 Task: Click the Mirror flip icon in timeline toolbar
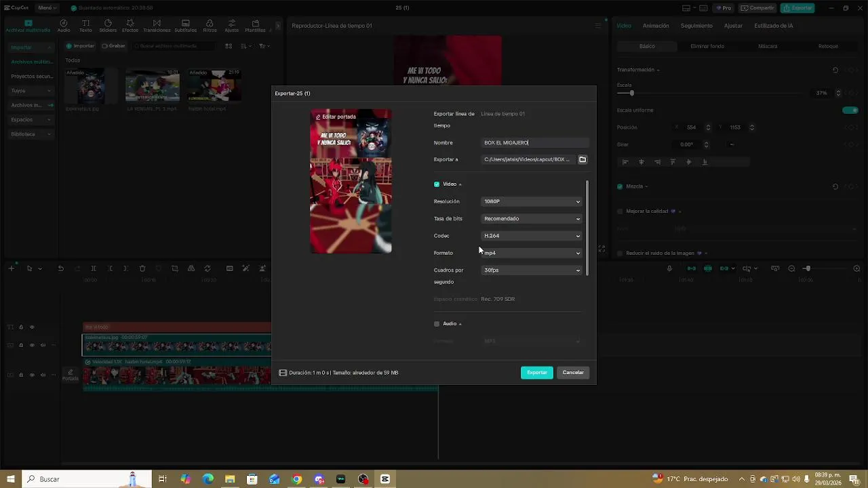point(191,269)
